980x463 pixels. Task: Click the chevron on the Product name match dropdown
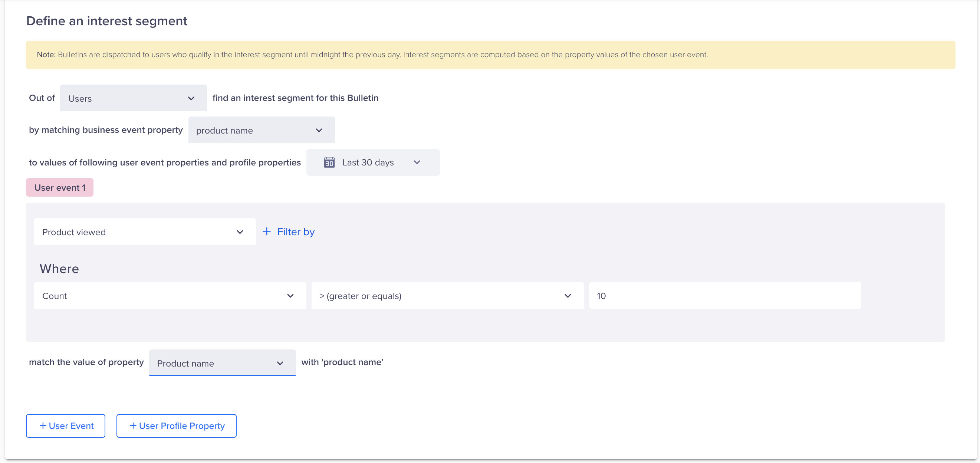pos(280,363)
